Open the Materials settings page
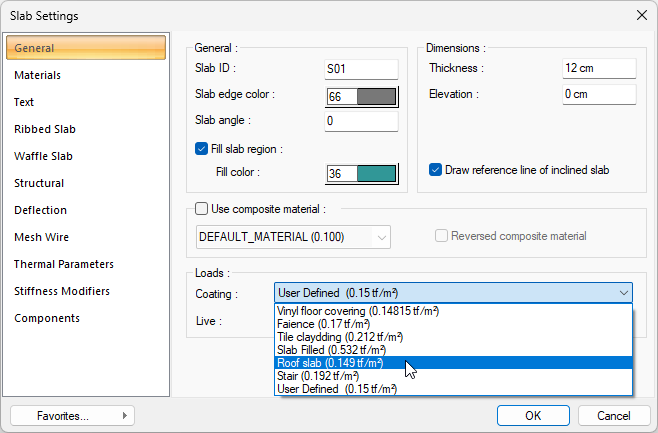Viewport: 658px width, 433px height. pyautogui.click(x=38, y=75)
